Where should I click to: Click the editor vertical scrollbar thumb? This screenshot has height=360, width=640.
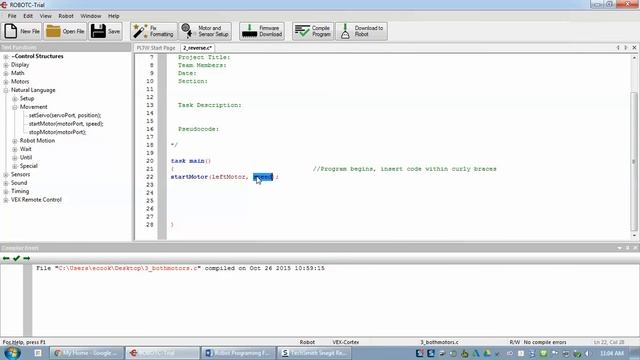(634, 161)
